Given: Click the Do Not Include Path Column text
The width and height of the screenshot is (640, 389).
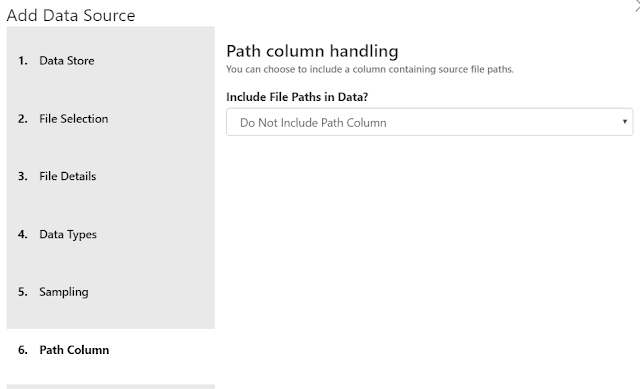Looking at the screenshot, I should coord(313,123).
